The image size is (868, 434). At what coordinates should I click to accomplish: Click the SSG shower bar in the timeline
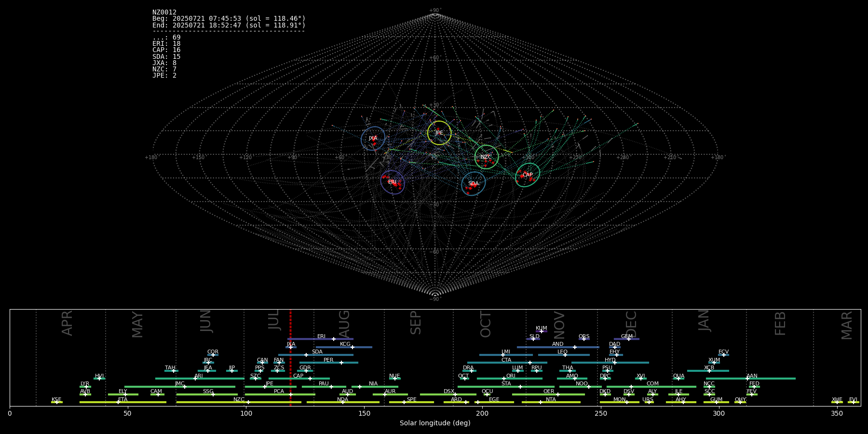(207, 394)
